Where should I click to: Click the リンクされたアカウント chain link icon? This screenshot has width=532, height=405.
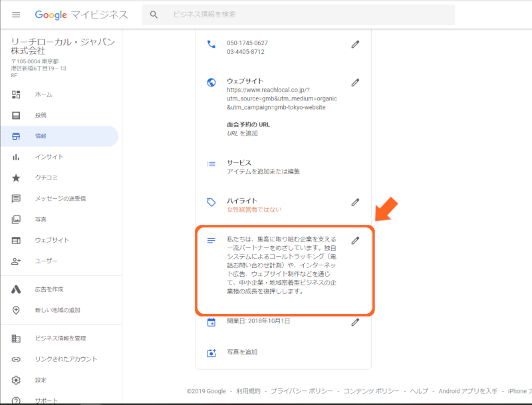[16, 359]
